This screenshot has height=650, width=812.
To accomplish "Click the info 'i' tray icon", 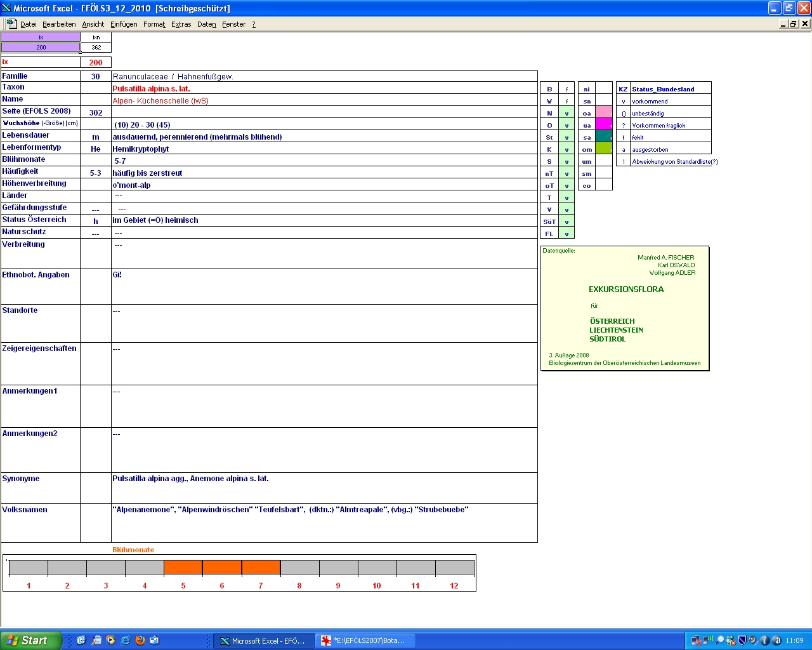I will pyautogui.click(x=764, y=640).
